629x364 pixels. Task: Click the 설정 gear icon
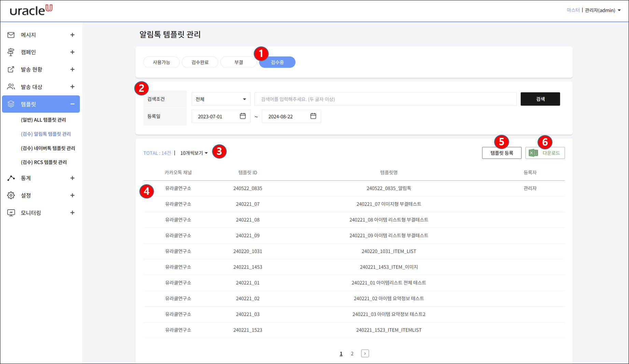click(11, 195)
